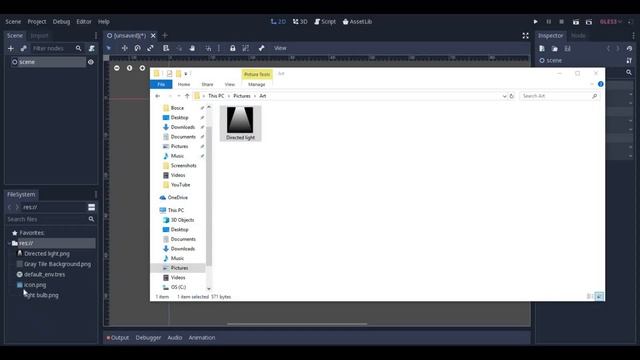The image size is (640, 360).
Task: Toggle distraction-free mode expand icon
Action: pyautogui.click(x=526, y=36)
